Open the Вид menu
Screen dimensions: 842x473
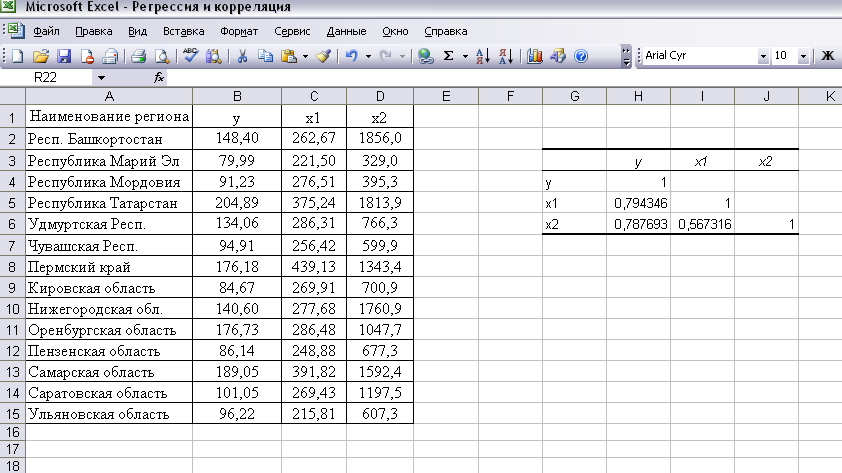137,31
